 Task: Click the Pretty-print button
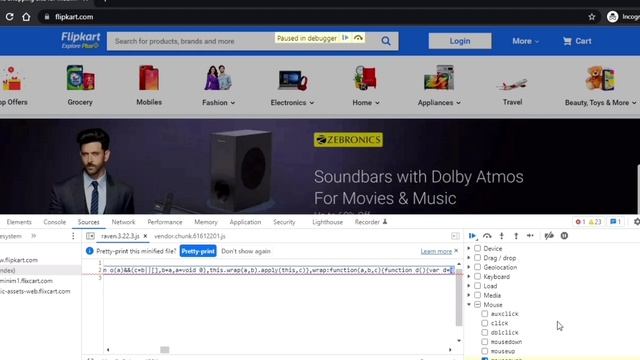pyautogui.click(x=198, y=251)
